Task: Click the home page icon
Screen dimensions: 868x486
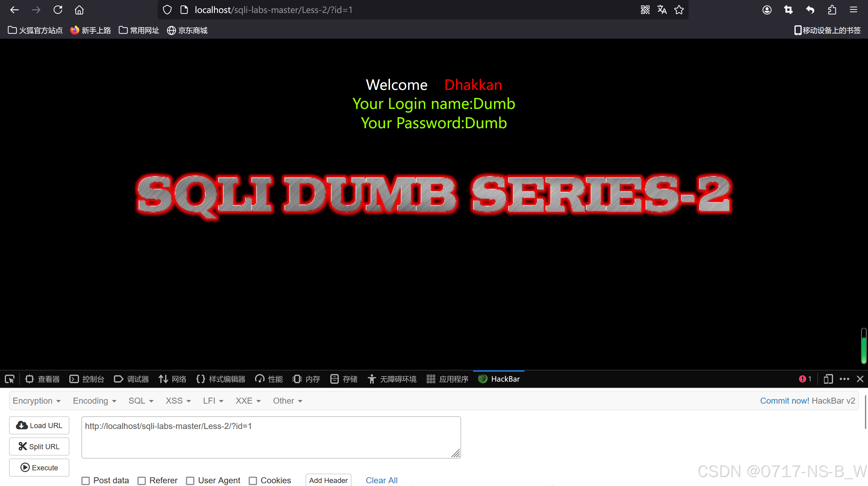Action: [79, 10]
